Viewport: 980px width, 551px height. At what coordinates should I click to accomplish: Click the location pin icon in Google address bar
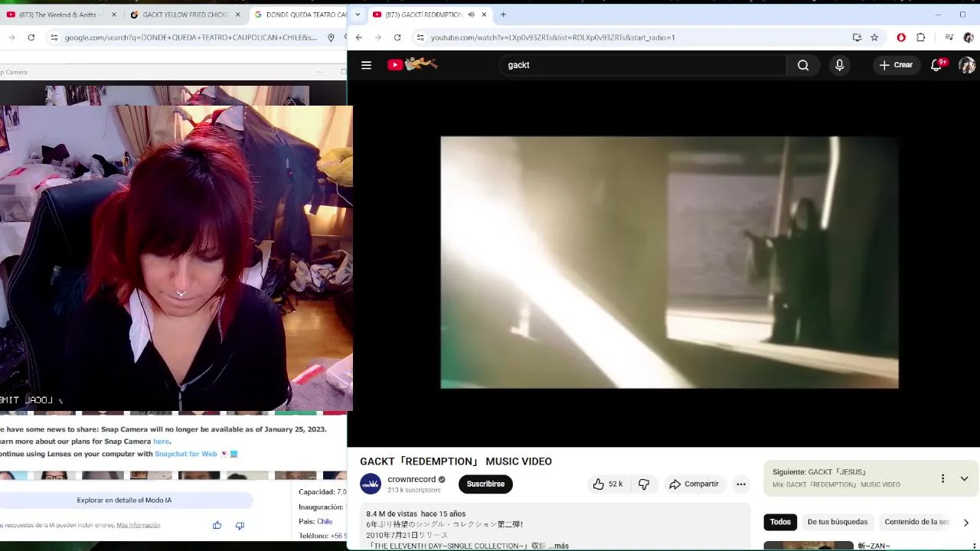click(x=331, y=37)
